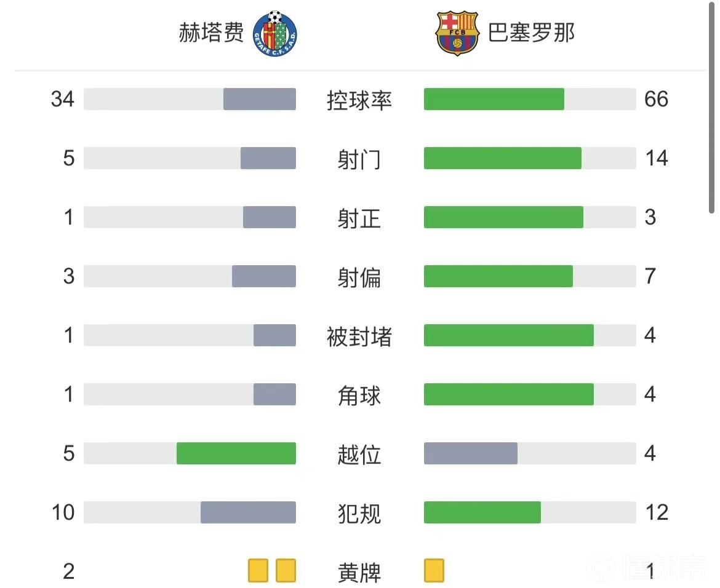Image resolution: width=720 pixels, height=588 pixels.
Task: Click Barcelona's green 角球 corner bar
Action: pos(508,394)
